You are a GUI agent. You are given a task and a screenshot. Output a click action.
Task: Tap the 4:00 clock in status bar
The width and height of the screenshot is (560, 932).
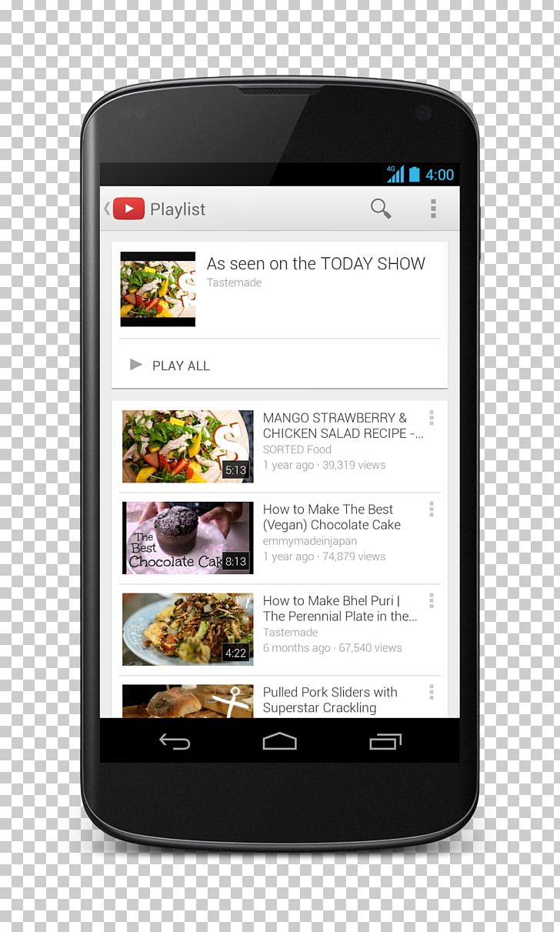pos(440,175)
